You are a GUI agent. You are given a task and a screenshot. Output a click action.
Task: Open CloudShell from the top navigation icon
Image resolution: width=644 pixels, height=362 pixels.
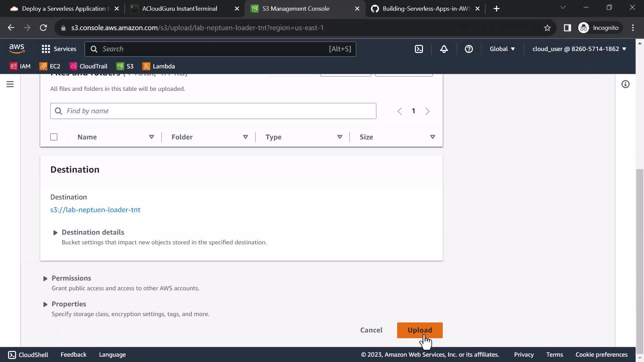click(x=419, y=49)
